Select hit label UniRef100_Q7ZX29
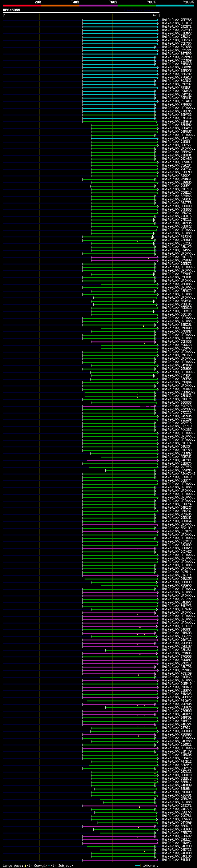 coord(177,412)
